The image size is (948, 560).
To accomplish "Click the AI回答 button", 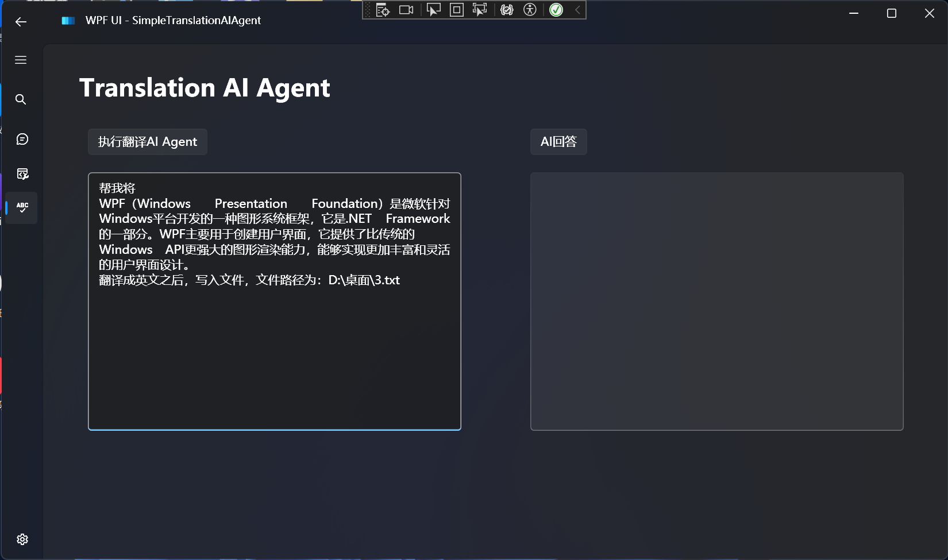I will point(558,142).
